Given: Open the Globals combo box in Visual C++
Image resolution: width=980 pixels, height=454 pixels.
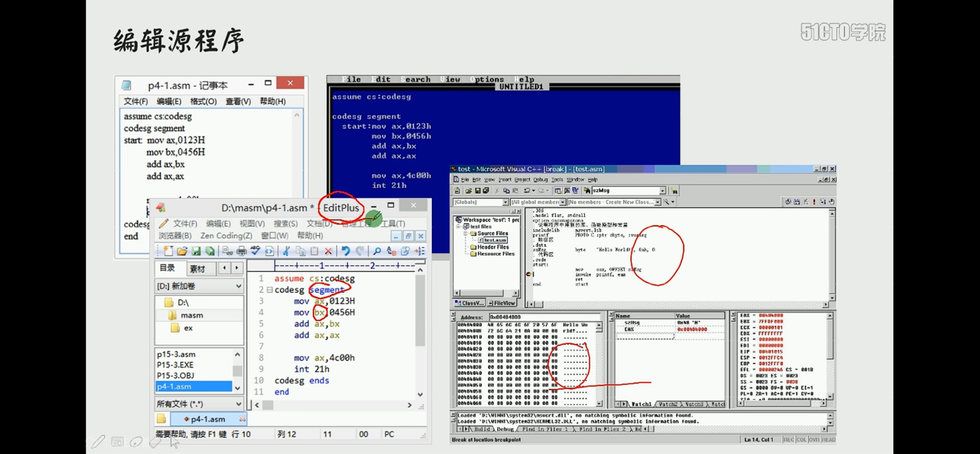Looking at the screenshot, I should coord(505,202).
